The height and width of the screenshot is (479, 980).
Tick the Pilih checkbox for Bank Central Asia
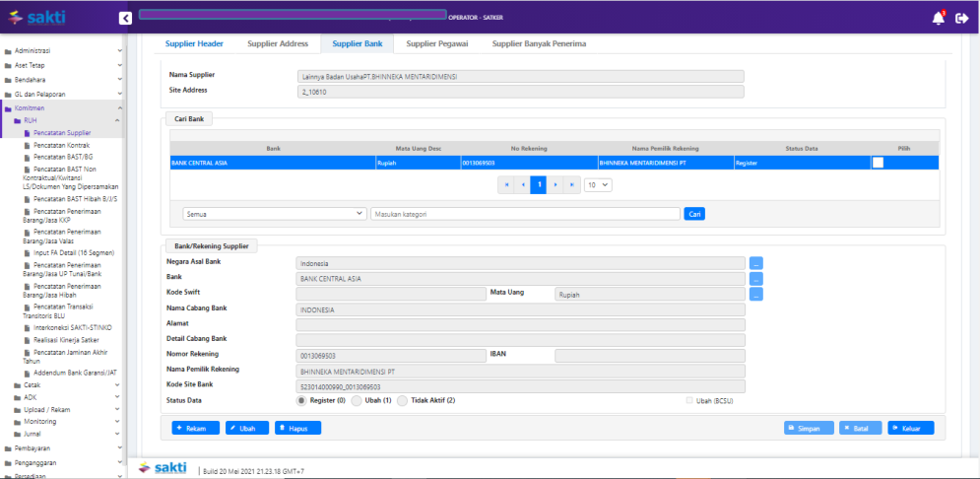[878, 163]
